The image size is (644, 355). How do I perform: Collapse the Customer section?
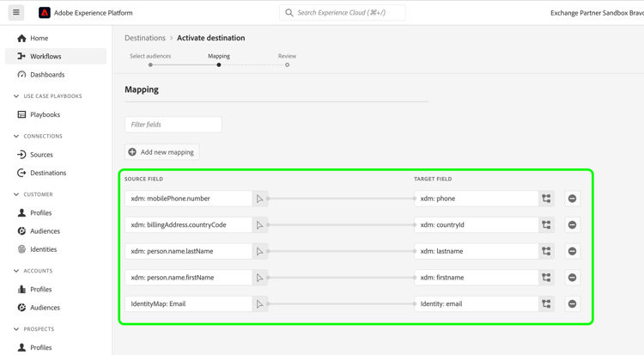16,194
